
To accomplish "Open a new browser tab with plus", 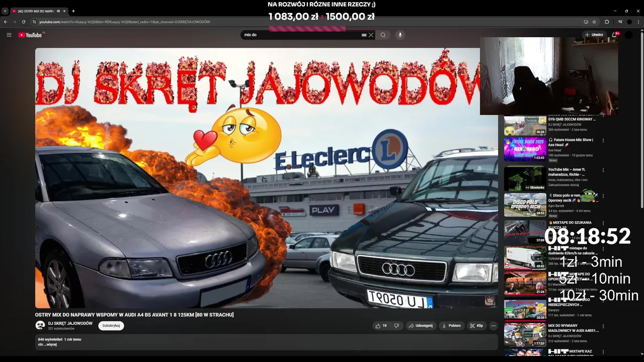I will pyautogui.click(x=73, y=11).
